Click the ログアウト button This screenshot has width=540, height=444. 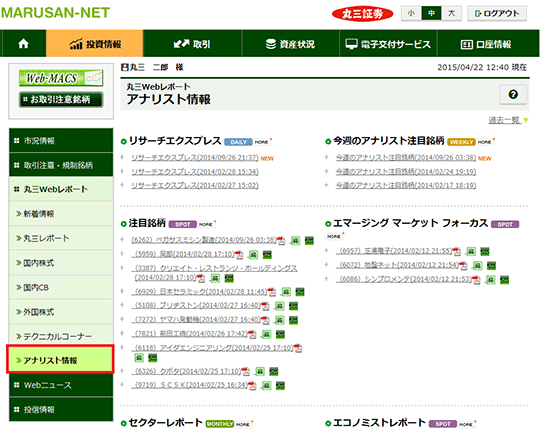pos(497,13)
